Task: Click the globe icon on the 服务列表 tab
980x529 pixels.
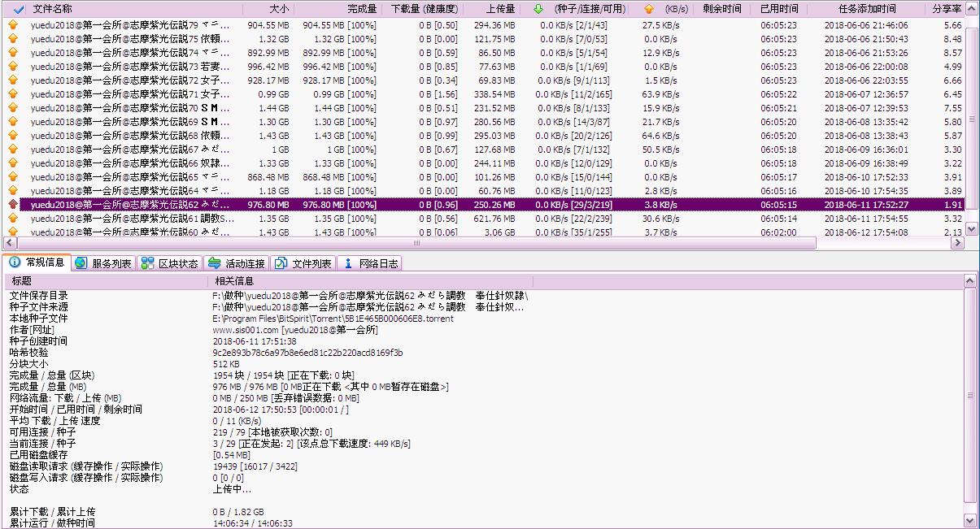Action: point(81,263)
